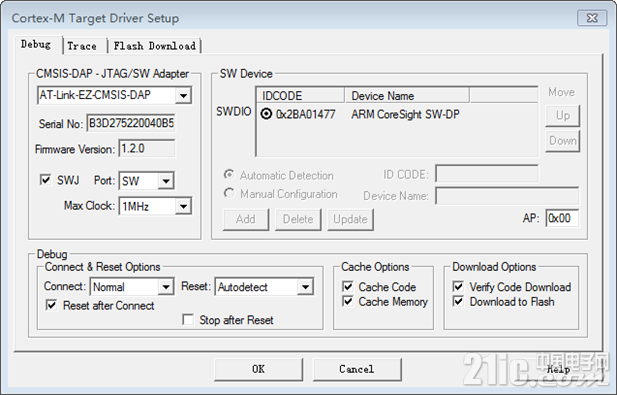Toggle Download to Flash checkbox
Viewport: 617px width, 395px height.
[458, 301]
